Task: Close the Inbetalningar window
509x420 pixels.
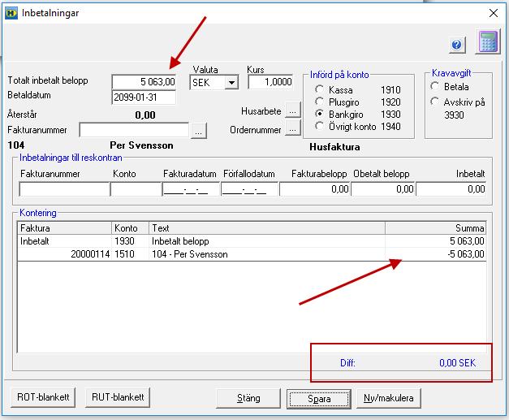Action: point(494,13)
